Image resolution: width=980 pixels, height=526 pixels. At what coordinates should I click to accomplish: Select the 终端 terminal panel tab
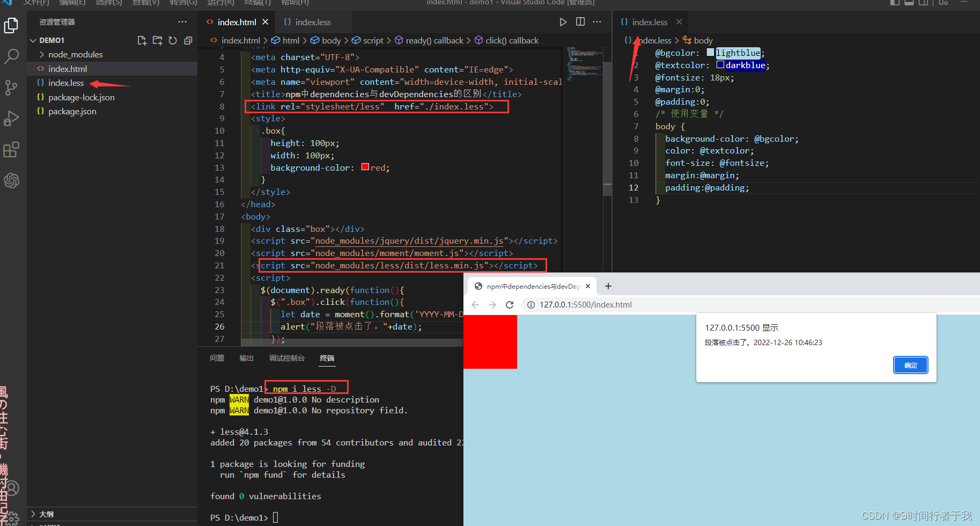(327, 358)
